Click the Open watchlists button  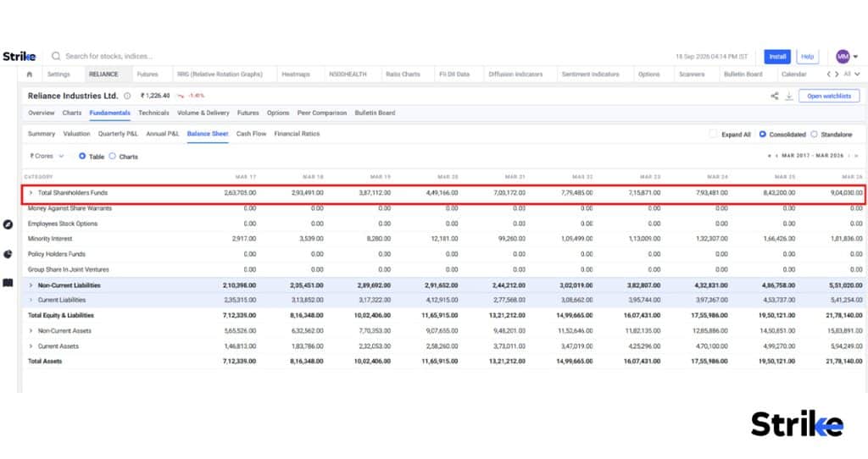point(829,97)
